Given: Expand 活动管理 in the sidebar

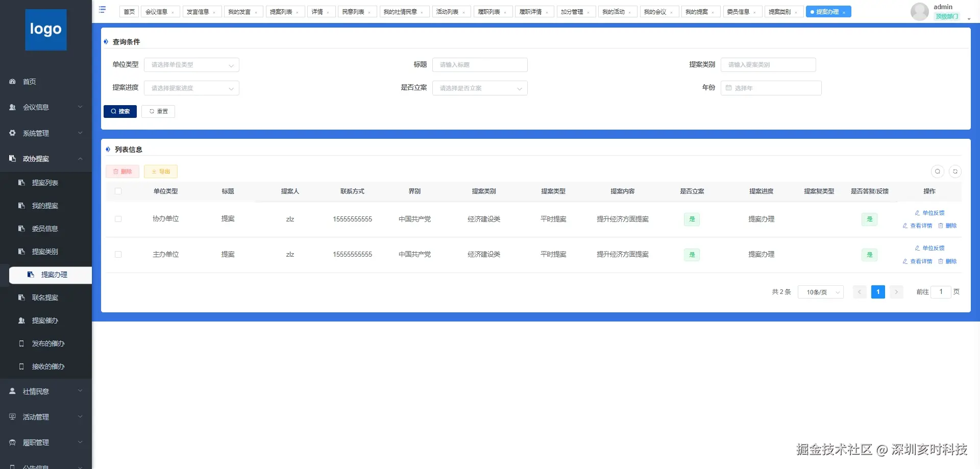Looking at the screenshot, I should 46,417.
